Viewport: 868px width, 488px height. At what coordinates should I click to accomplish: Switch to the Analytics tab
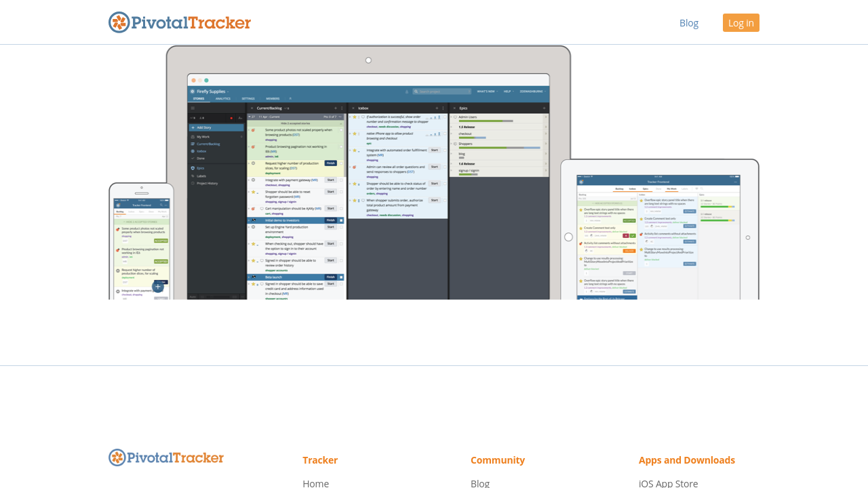coord(223,99)
